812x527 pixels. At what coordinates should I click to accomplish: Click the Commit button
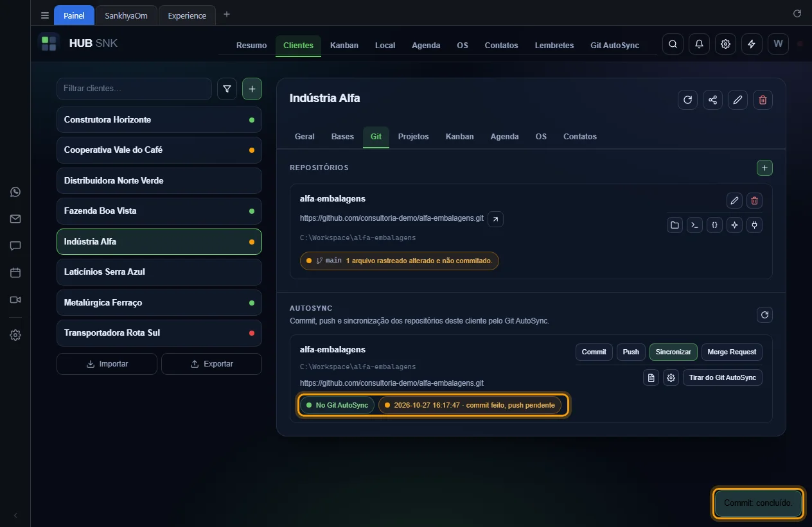point(594,352)
